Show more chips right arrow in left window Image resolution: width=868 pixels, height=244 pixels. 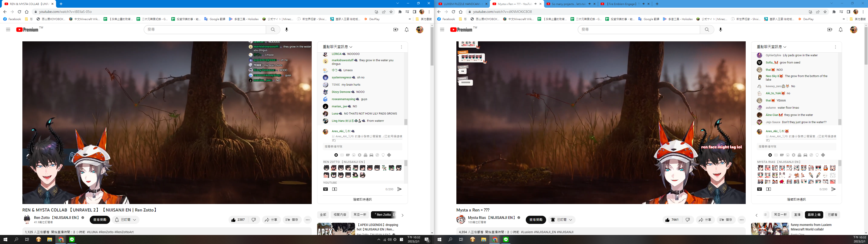coord(402,215)
